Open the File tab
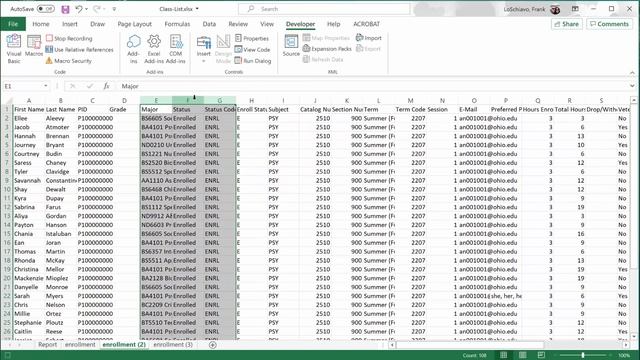Viewport: 640px width, 360px height. 13,24
